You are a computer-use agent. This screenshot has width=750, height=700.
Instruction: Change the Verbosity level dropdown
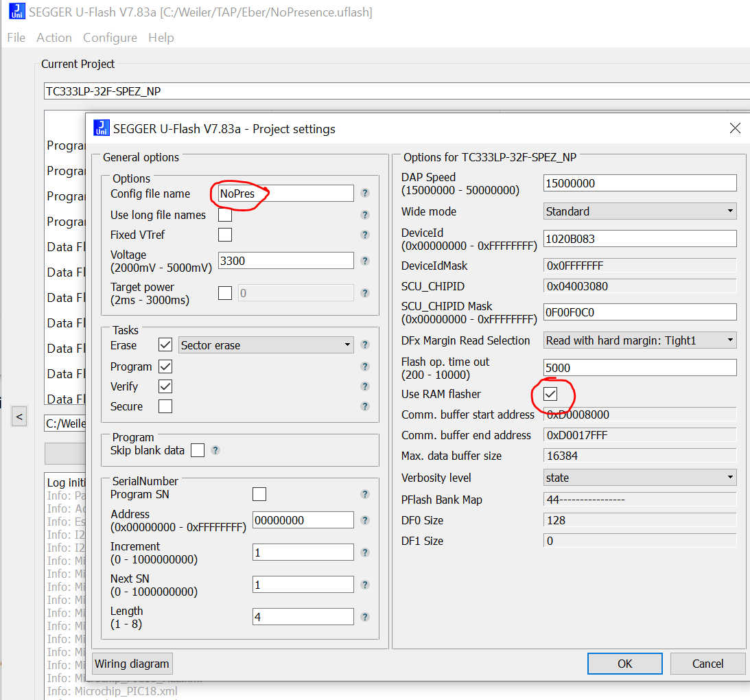(640, 478)
